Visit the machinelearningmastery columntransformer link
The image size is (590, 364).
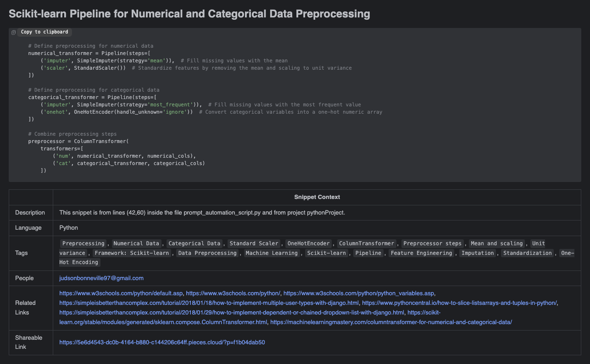click(x=391, y=322)
